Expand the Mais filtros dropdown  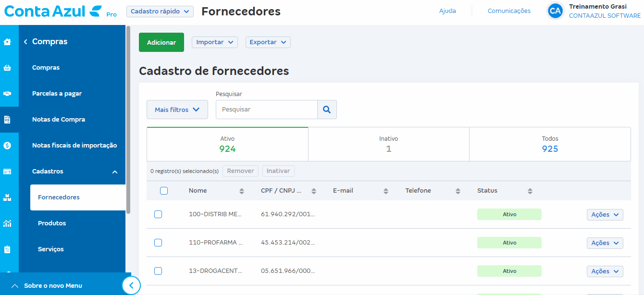177,110
